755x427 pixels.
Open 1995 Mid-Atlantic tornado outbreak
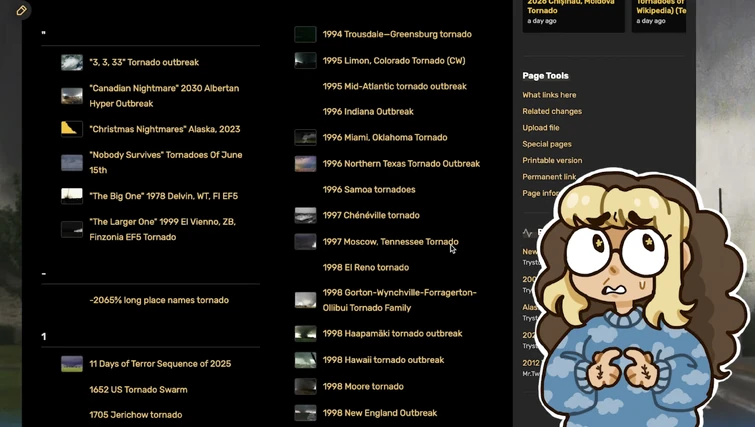[394, 86]
